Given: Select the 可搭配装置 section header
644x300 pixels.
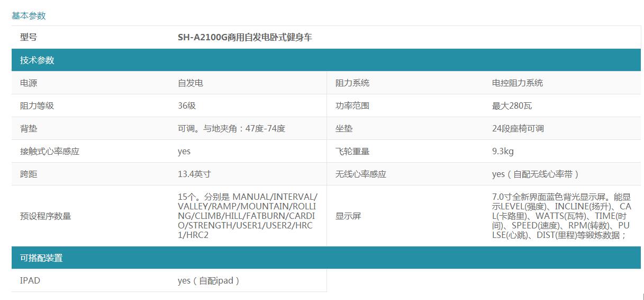Looking at the screenshot, I should (41, 258).
